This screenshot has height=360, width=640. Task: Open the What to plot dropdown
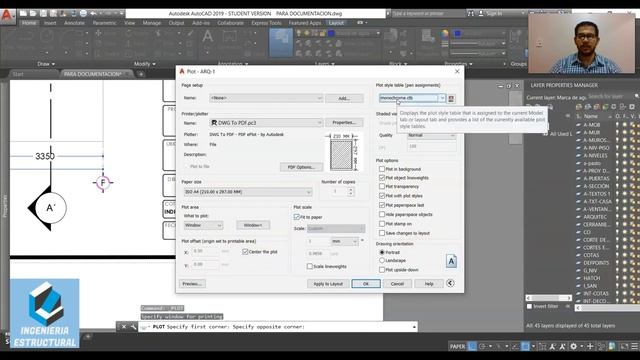pyautogui.click(x=203, y=225)
